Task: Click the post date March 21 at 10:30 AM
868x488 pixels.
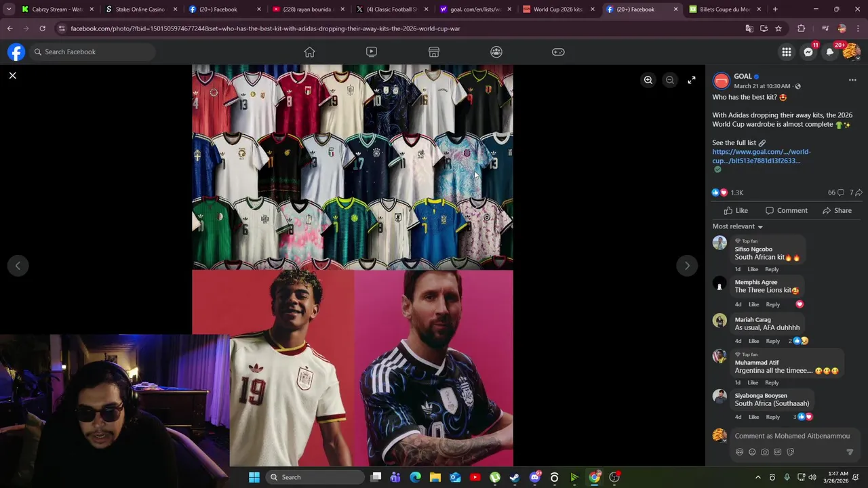Action: pos(762,87)
